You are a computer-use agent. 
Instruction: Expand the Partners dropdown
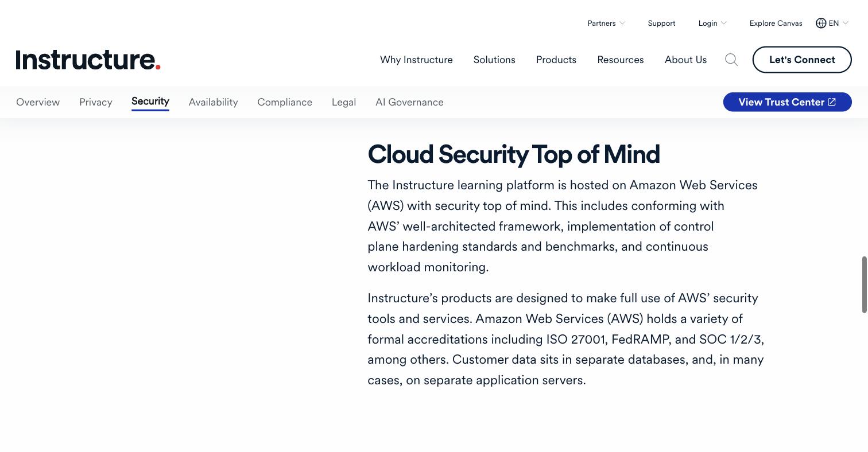tap(606, 23)
